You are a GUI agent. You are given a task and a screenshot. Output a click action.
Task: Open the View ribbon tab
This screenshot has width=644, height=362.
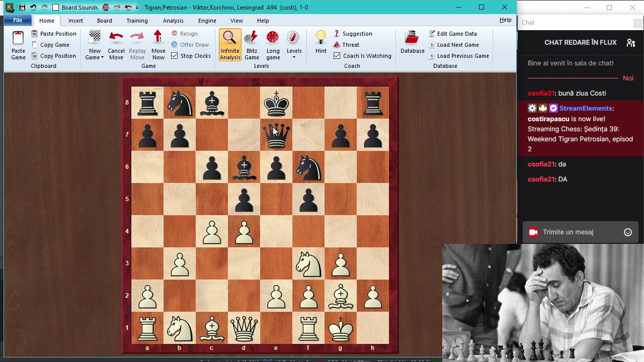click(236, 21)
